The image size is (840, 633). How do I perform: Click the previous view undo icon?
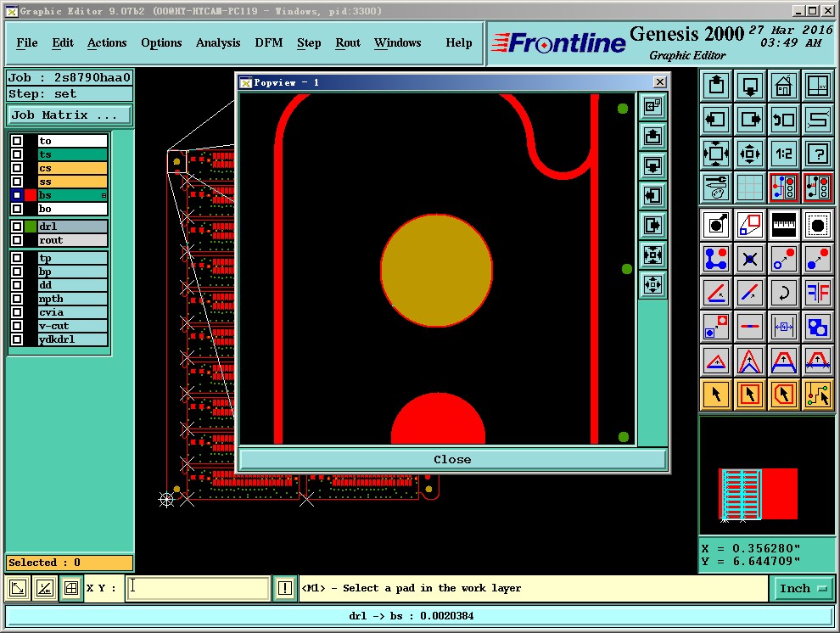(x=784, y=120)
